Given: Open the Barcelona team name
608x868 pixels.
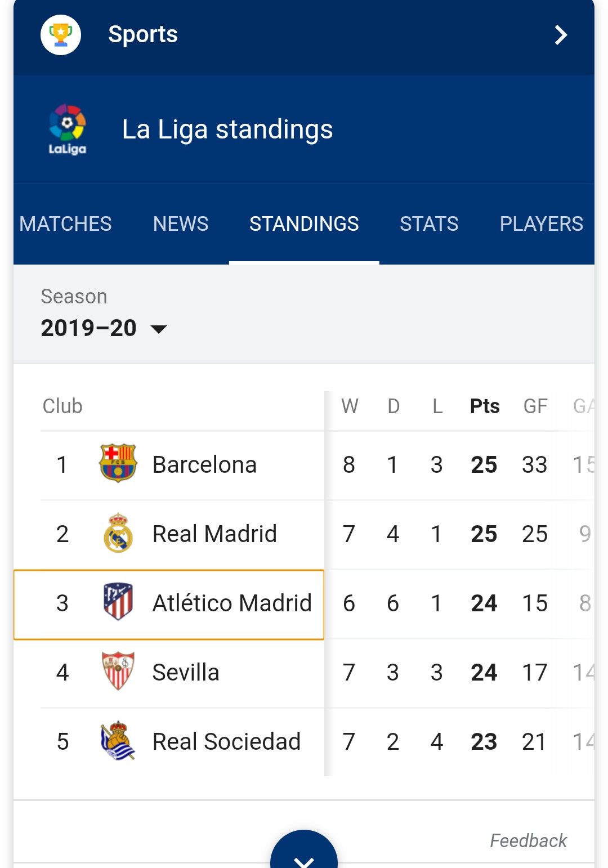Looking at the screenshot, I should (x=204, y=465).
